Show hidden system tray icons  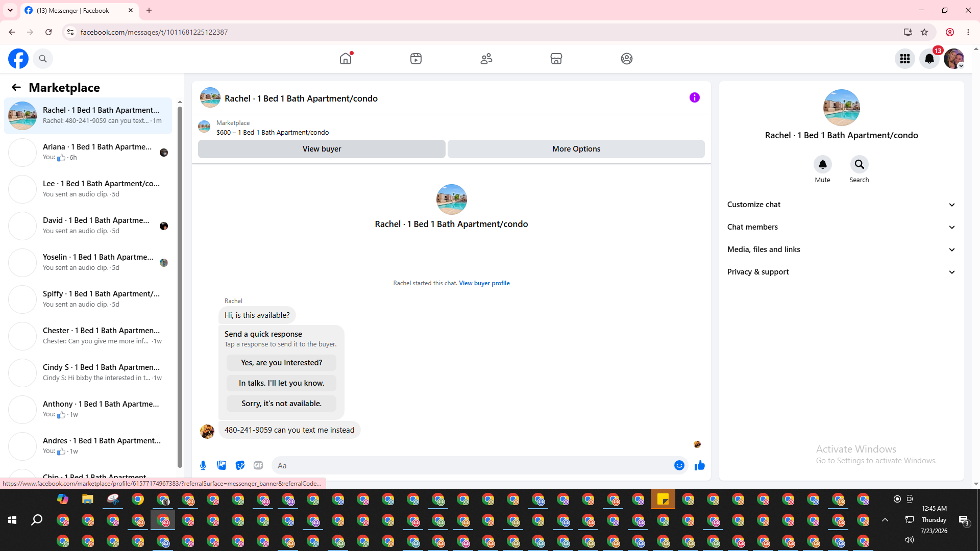(x=885, y=520)
